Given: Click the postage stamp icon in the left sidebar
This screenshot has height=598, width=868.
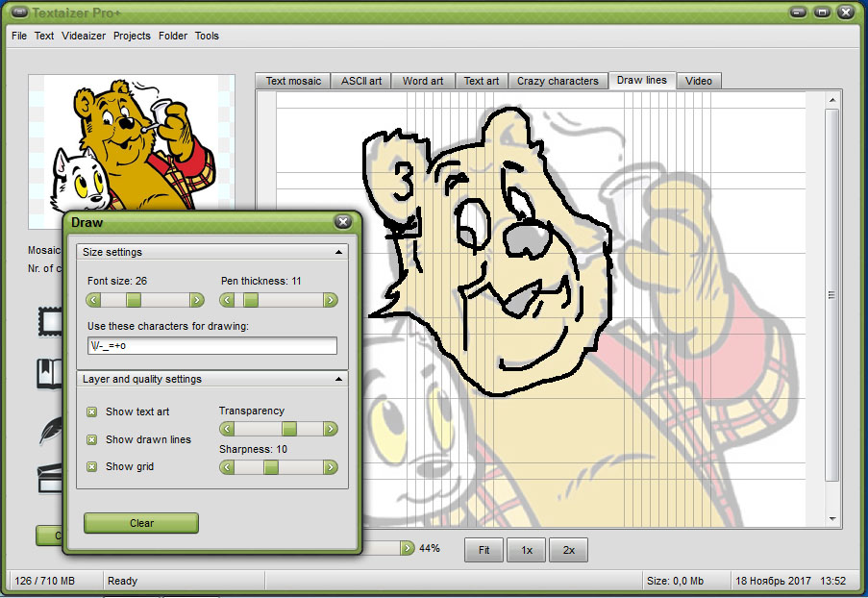Looking at the screenshot, I should pos(50,322).
